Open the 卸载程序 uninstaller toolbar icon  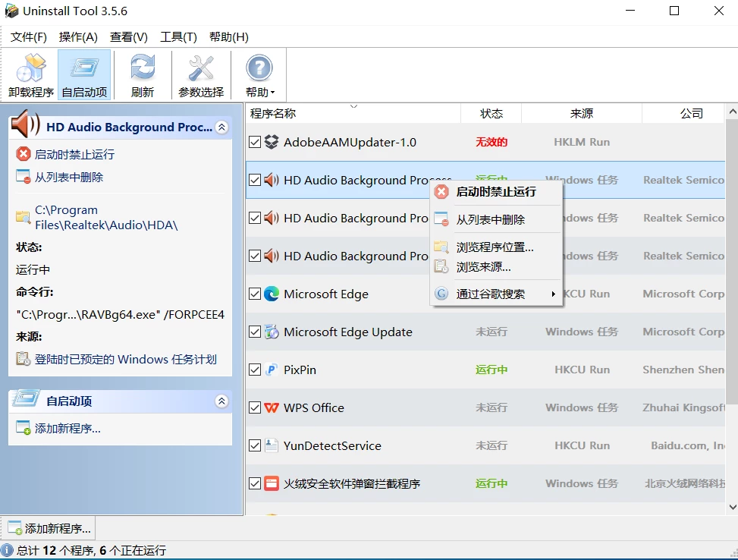pos(31,68)
